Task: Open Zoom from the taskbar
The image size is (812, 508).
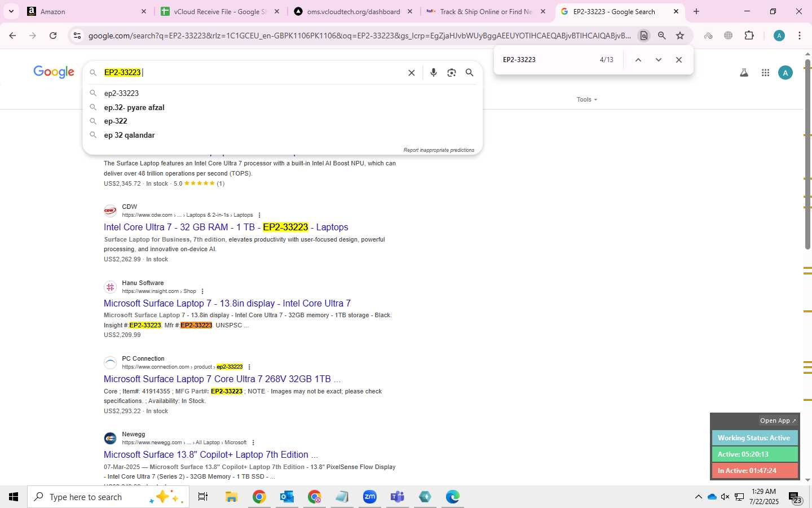Action: click(x=369, y=497)
